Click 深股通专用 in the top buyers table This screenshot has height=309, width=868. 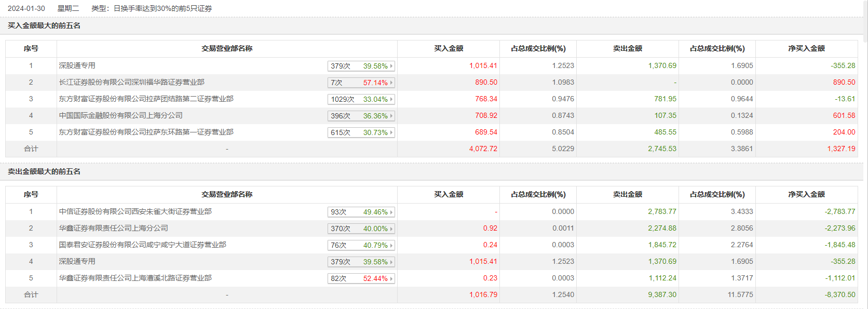click(x=77, y=65)
